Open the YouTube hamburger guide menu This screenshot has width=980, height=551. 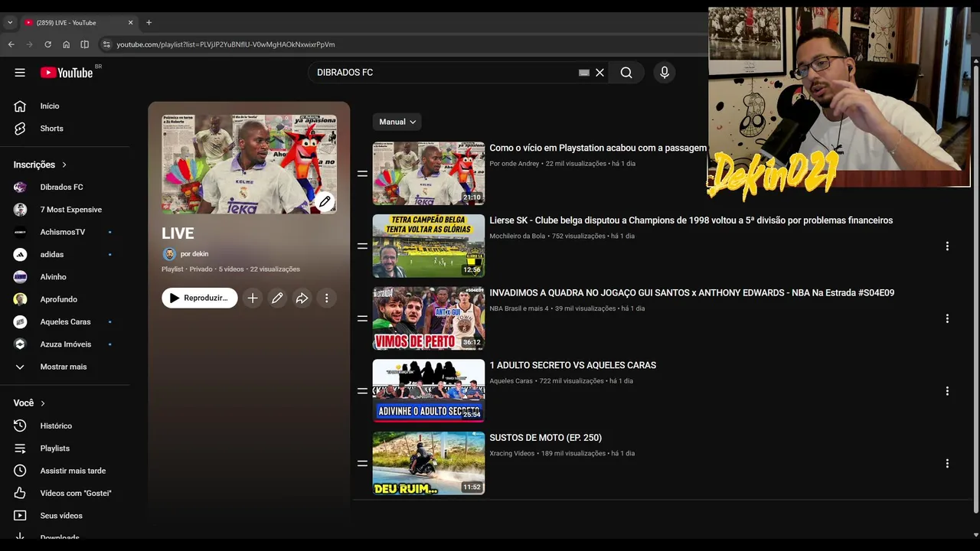(x=20, y=73)
